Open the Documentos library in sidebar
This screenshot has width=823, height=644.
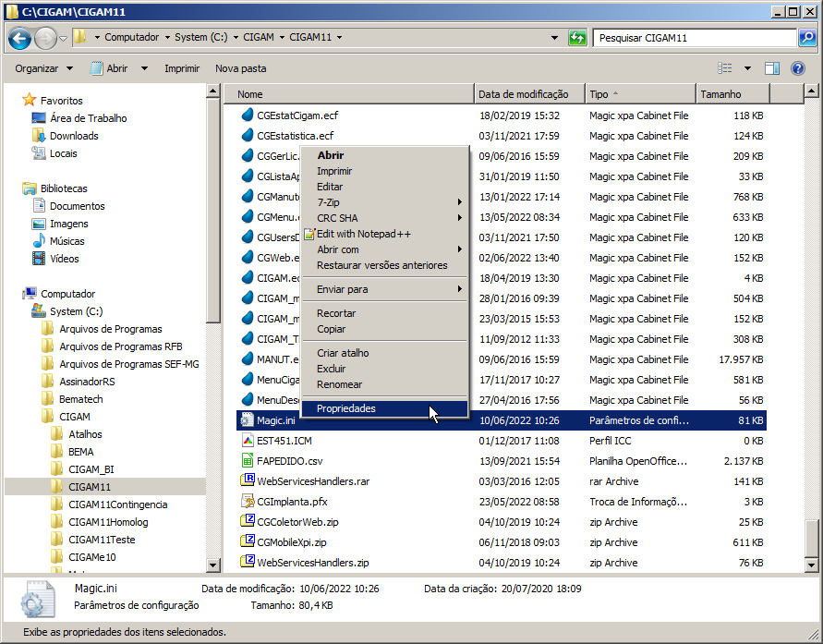coord(78,206)
